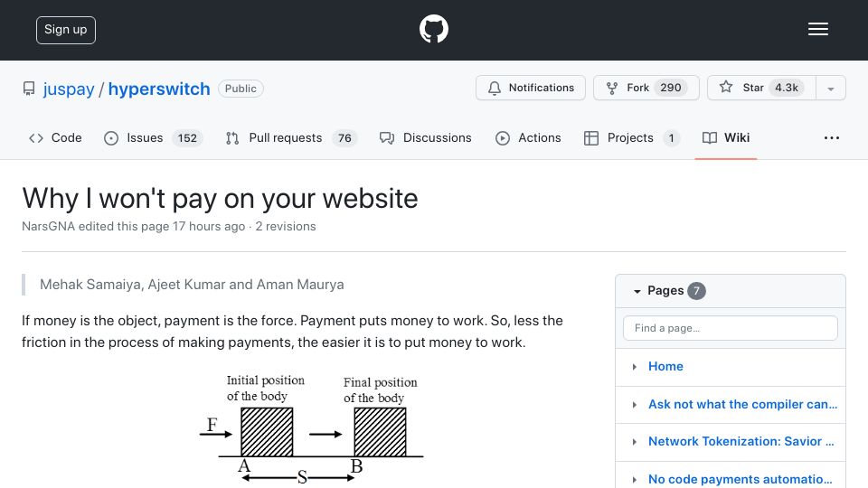Open 'No code payments automatio...' page
Image resolution: width=868 pixels, height=488 pixels.
click(741, 479)
